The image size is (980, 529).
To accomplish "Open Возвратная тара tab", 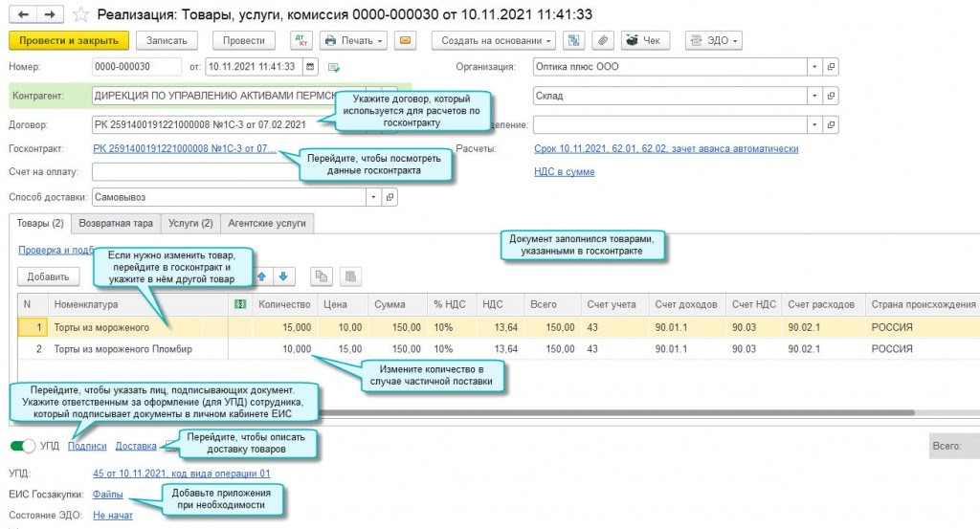I will click(116, 223).
